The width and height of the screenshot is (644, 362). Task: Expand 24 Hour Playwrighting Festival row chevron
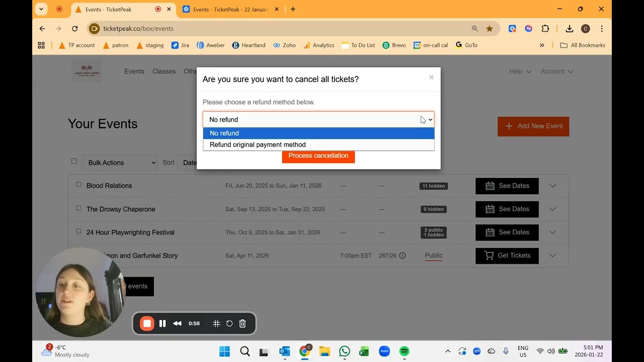tap(552, 232)
